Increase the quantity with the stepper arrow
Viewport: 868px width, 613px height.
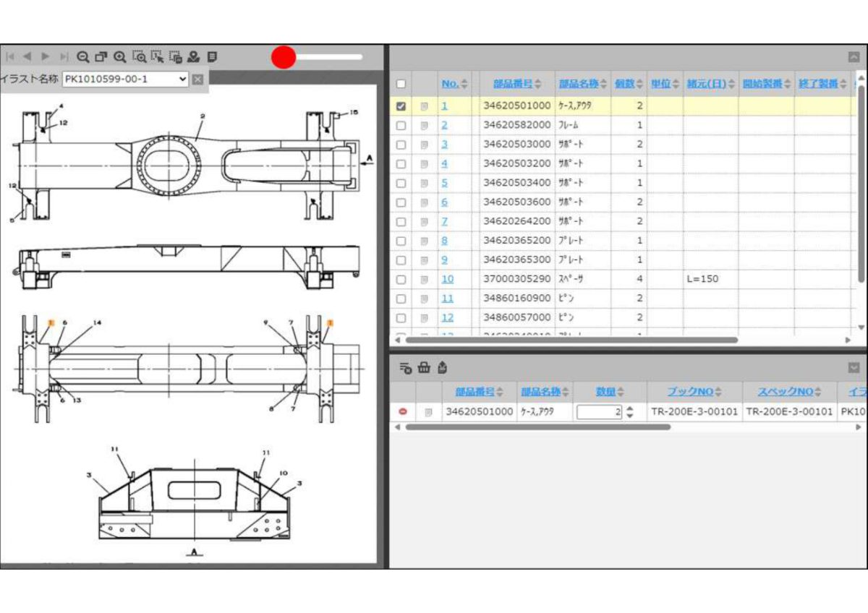coord(629,408)
